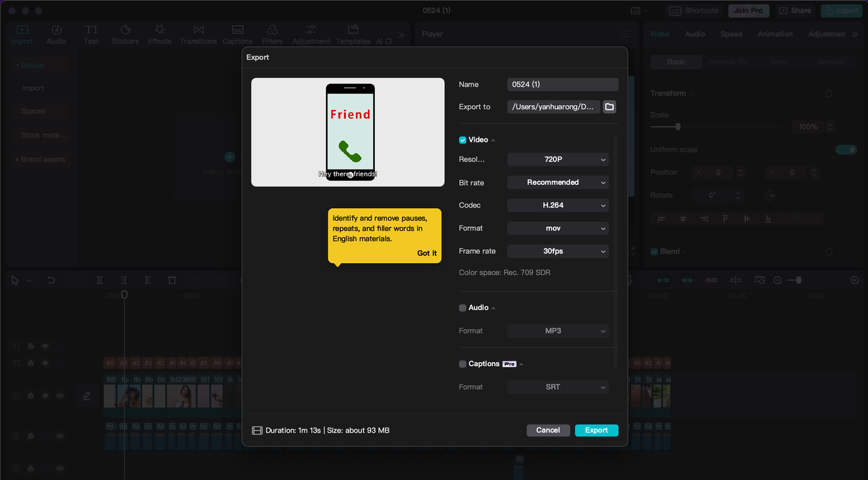Open the Speed tab in properties
The height and width of the screenshot is (480, 868).
point(731,34)
